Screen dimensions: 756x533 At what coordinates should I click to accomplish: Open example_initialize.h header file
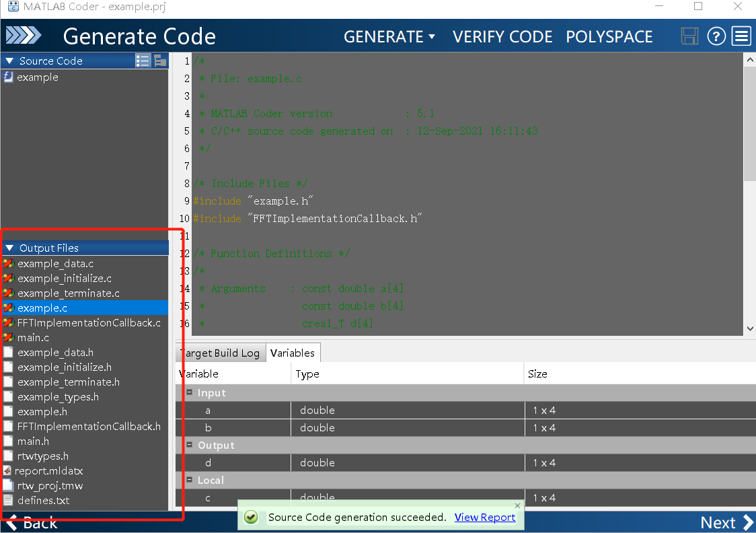pos(64,367)
